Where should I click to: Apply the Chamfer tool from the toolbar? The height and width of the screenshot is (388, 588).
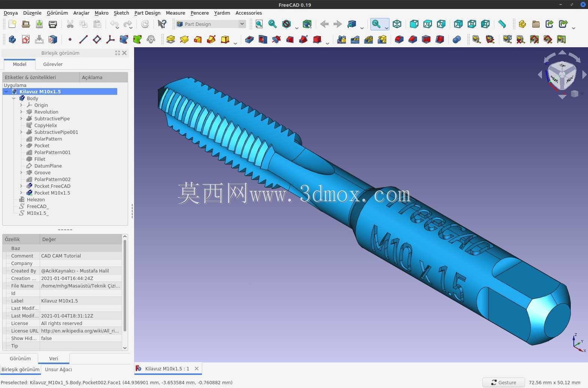pyautogui.click(x=413, y=39)
